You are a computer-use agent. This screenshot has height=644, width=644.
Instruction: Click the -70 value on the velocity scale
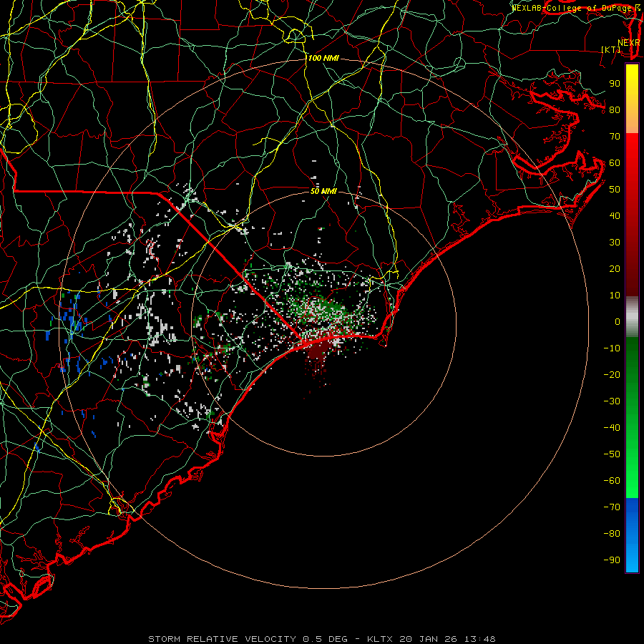[612, 507]
